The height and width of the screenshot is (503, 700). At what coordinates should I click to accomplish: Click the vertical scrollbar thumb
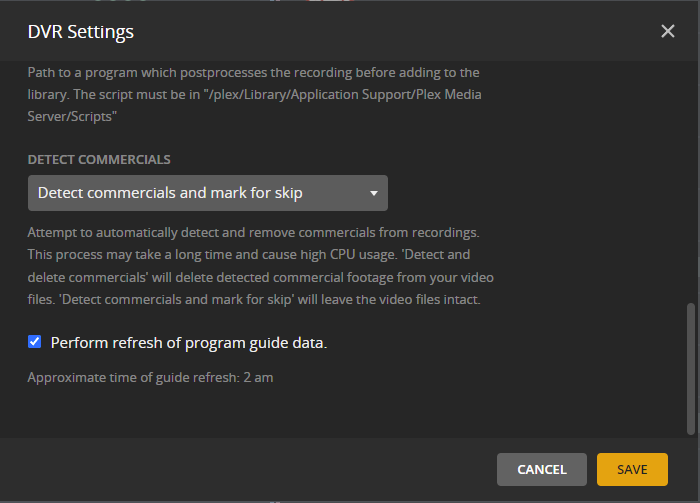(x=689, y=368)
